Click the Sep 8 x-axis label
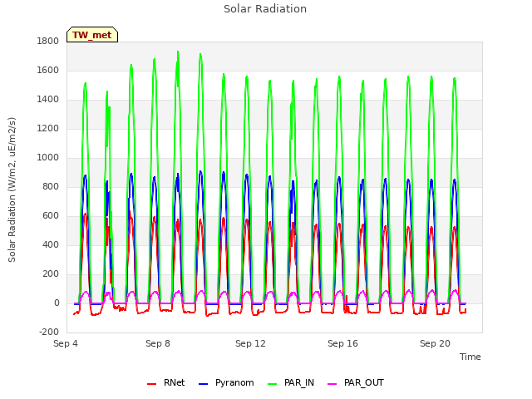This screenshot has width=532, height=399. click(158, 343)
